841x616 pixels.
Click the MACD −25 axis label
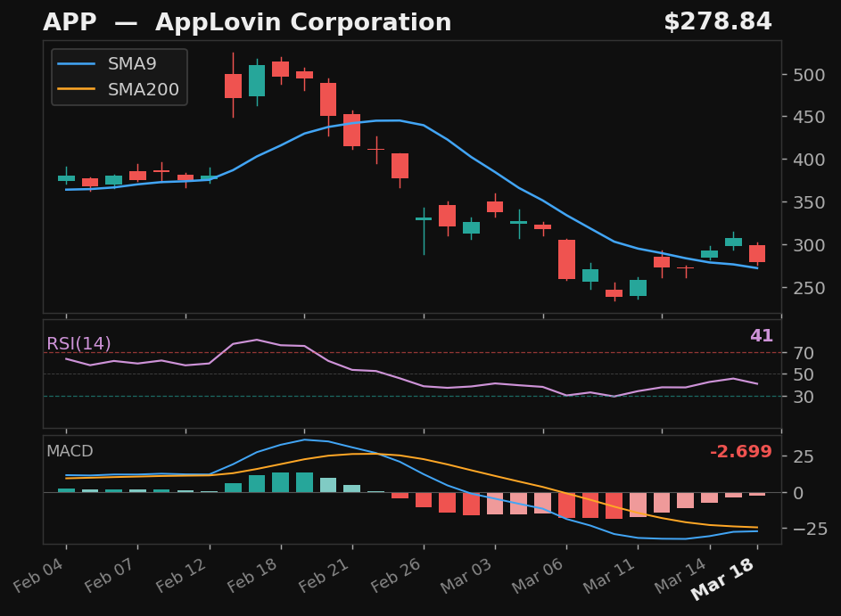[809, 529]
